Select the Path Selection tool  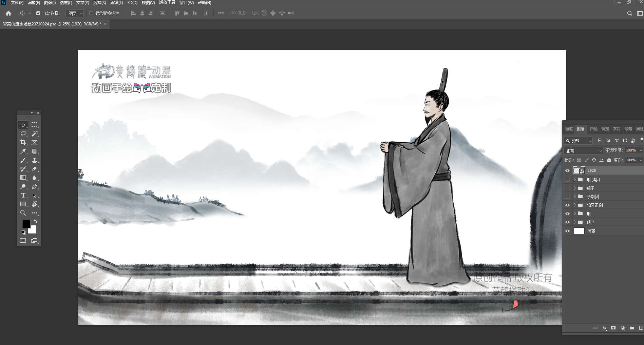pos(34,195)
